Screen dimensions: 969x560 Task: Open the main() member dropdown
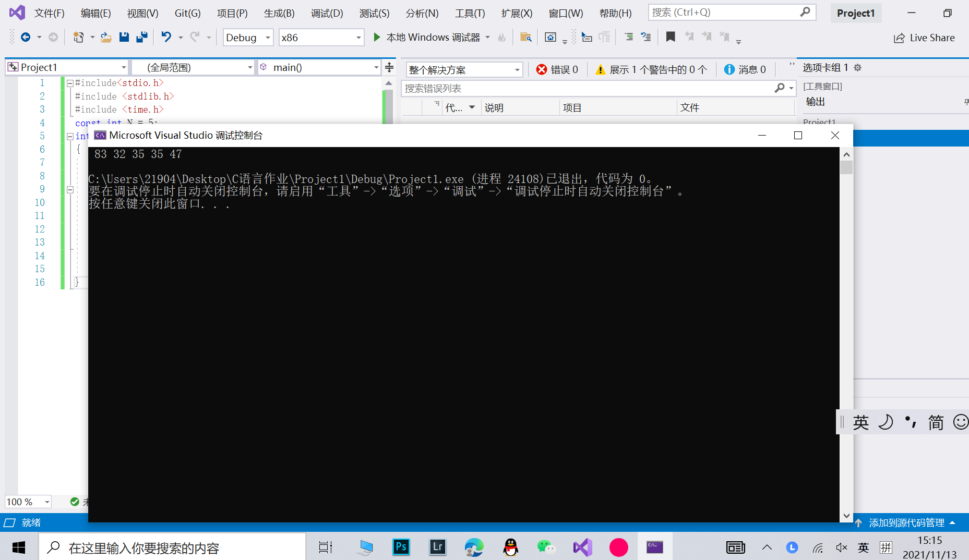pyautogui.click(x=319, y=67)
